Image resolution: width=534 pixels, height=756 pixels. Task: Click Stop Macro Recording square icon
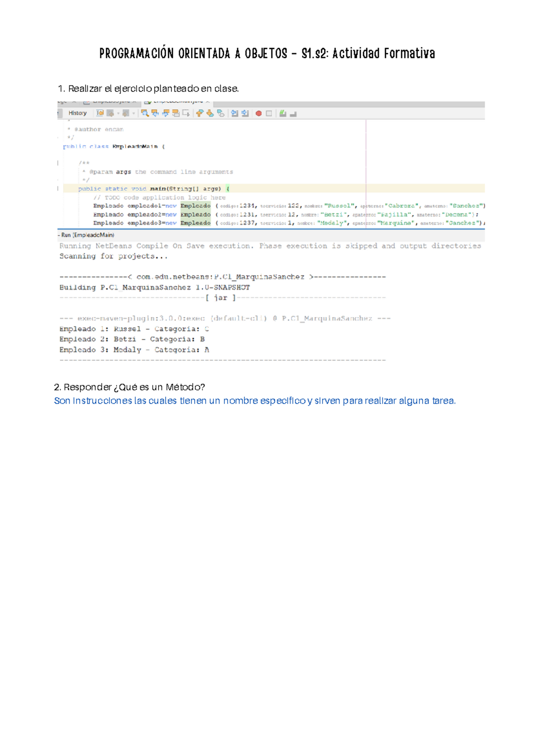coord(269,114)
